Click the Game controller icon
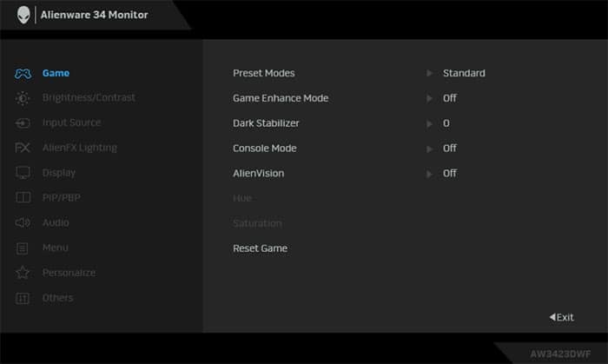The width and height of the screenshot is (608, 364). click(x=23, y=73)
